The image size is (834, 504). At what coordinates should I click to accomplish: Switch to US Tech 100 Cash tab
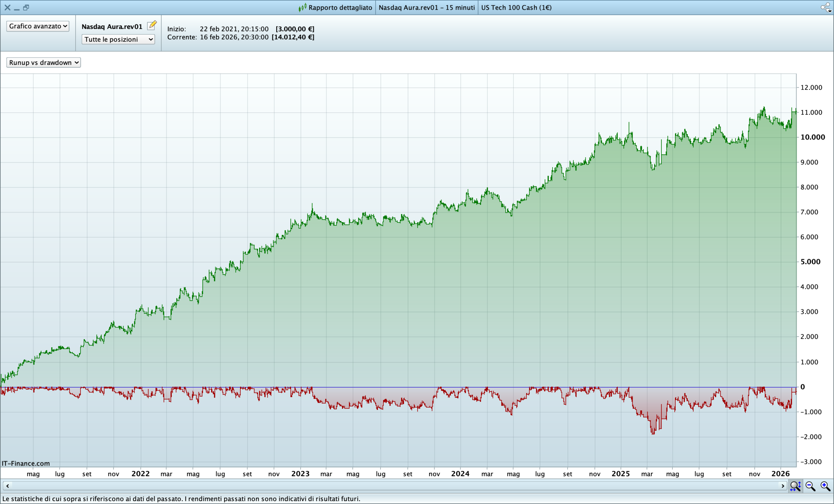coord(516,7)
